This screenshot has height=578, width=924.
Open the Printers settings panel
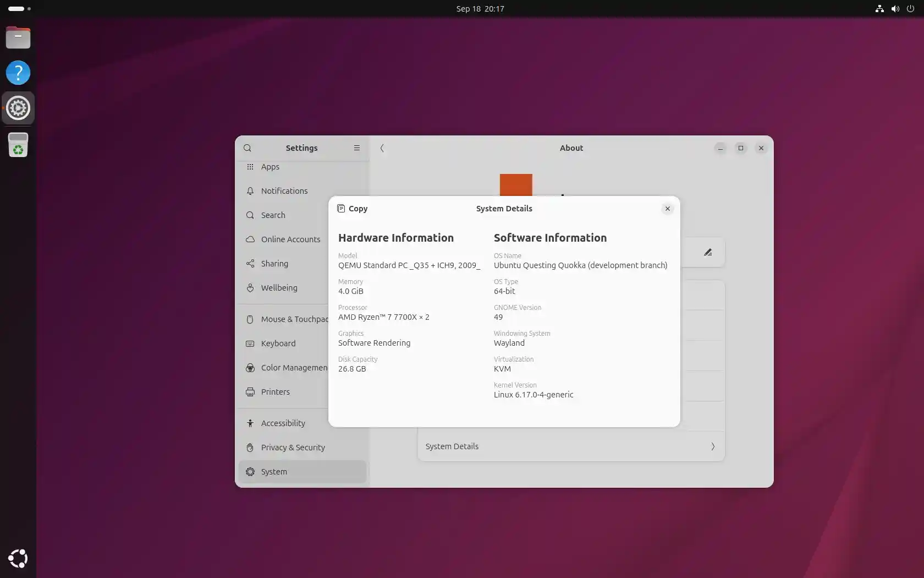pyautogui.click(x=275, y=392)
